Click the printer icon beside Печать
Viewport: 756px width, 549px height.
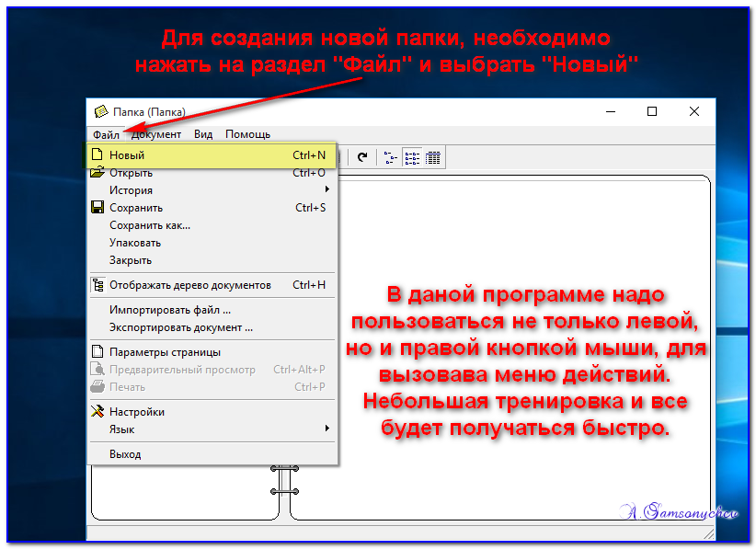point(97,385)
